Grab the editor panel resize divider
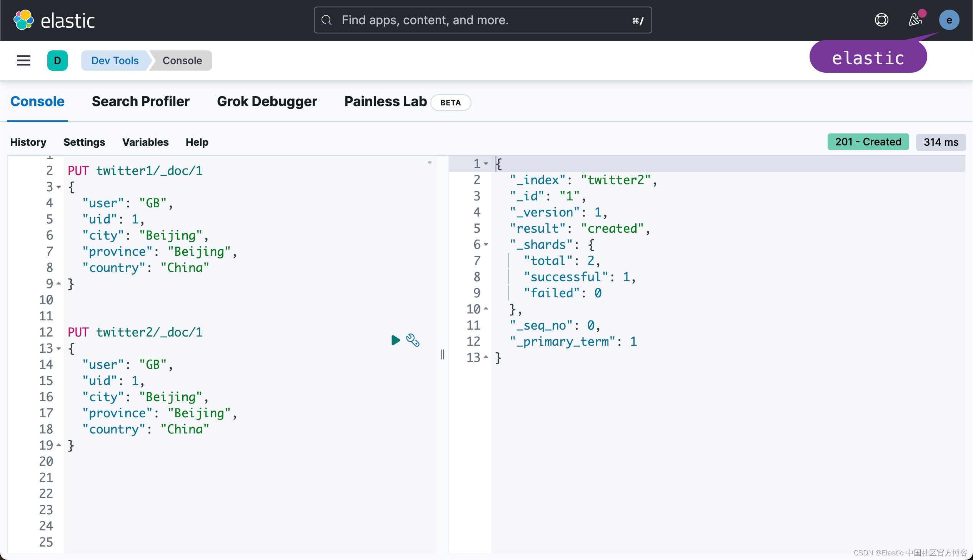This screenshot has width=973, height=560. (442, 354)
